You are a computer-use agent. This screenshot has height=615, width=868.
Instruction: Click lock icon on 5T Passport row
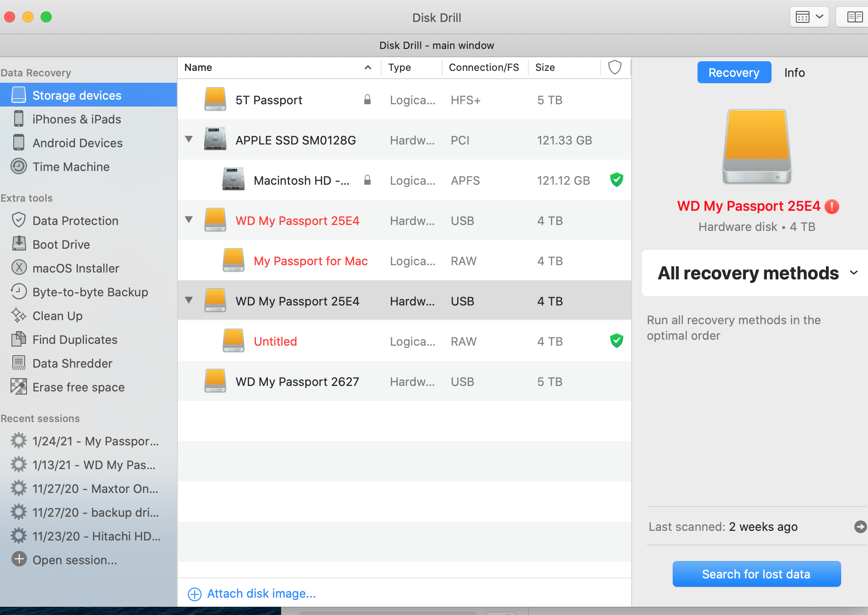coord(367,99)
